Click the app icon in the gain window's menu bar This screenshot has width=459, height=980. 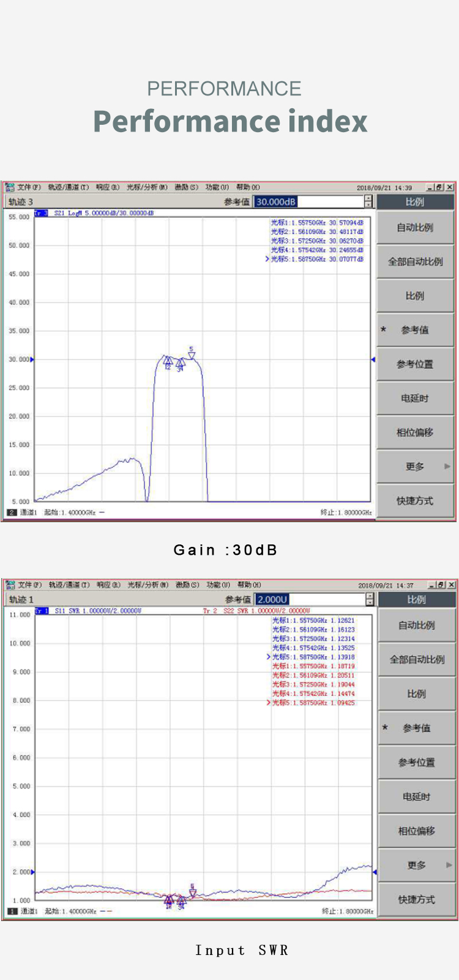[9, 187]
